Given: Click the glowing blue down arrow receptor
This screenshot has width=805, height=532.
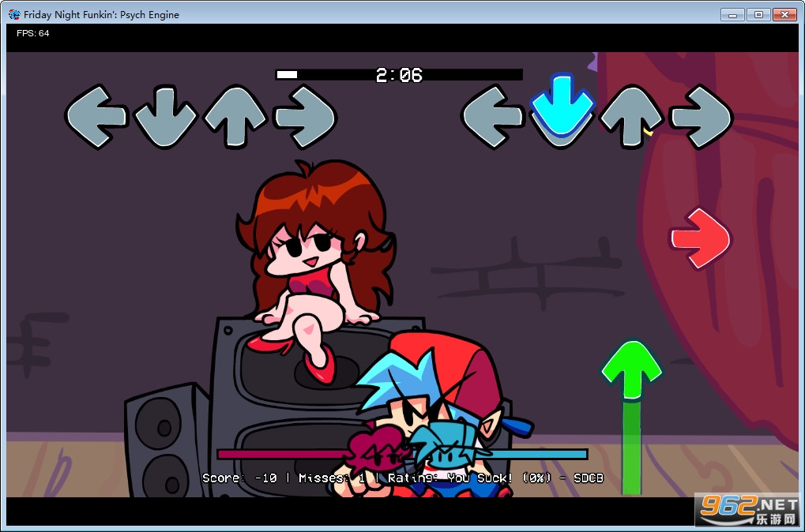Looking at the screenshot, I should (x=562, y=106).
